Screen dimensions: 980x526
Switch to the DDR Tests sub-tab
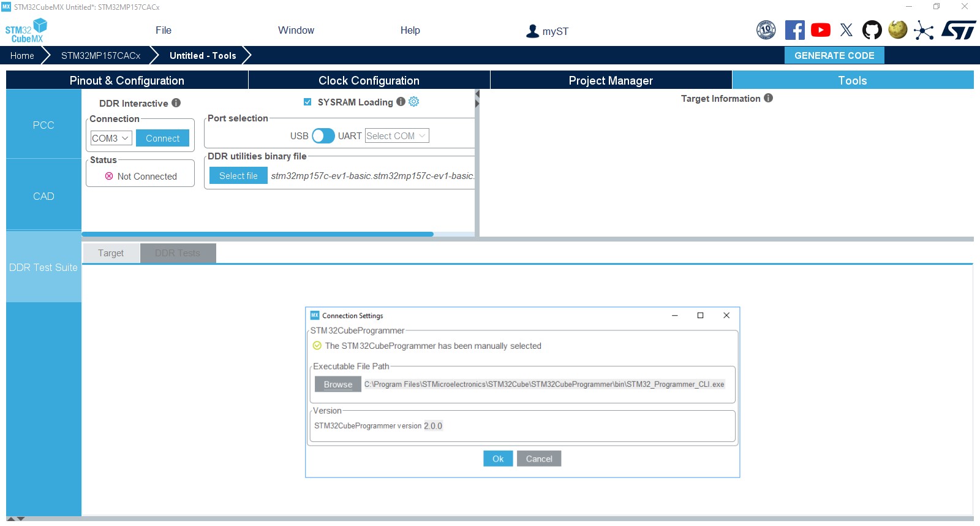(x=178, y=253)
